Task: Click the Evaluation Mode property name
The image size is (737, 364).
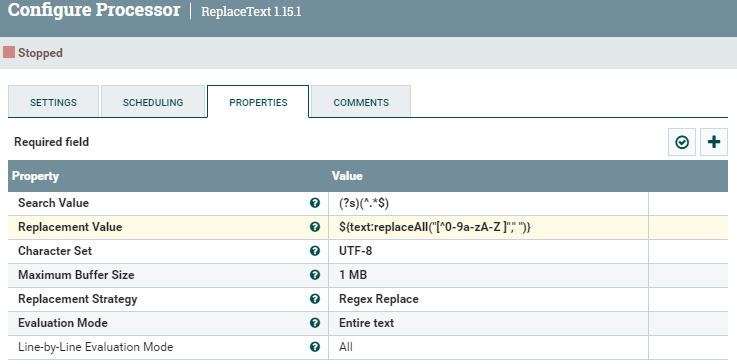Action: 63,323
